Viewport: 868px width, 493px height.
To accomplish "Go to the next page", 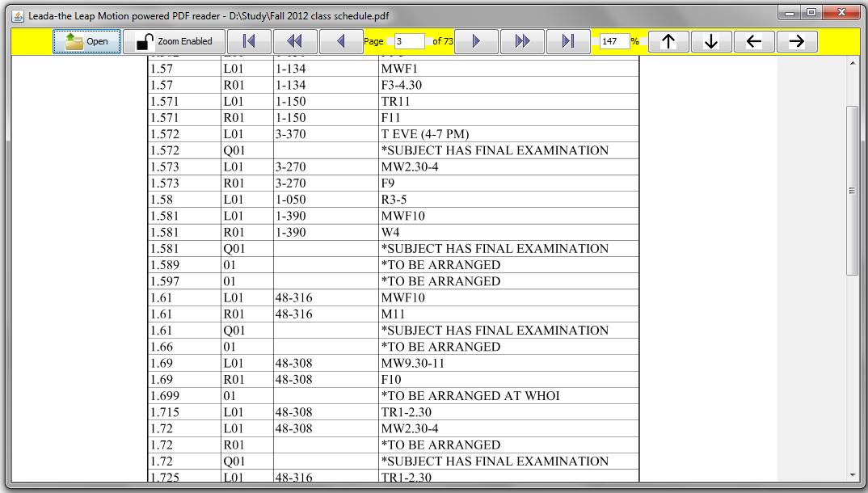I will (476, 41).
